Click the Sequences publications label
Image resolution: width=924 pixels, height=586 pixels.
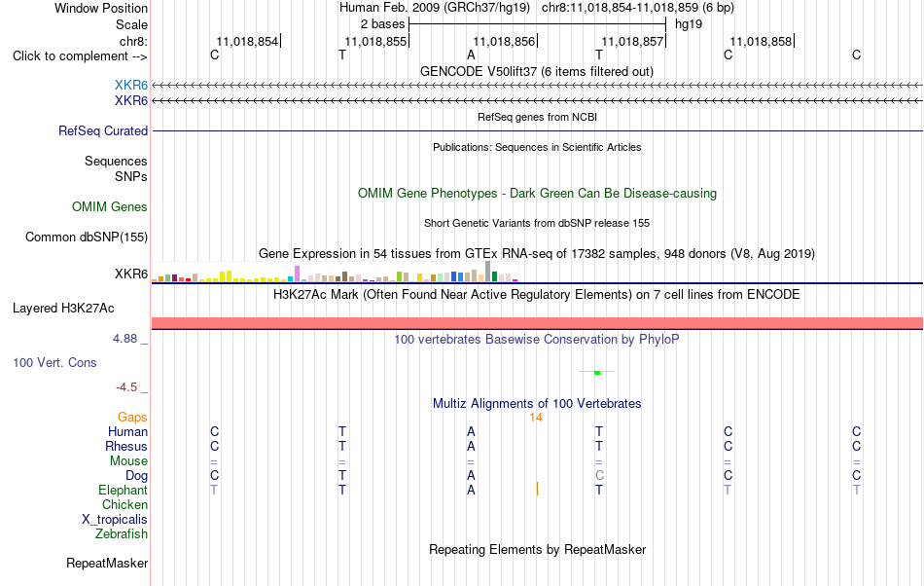[x=116, y=161]
